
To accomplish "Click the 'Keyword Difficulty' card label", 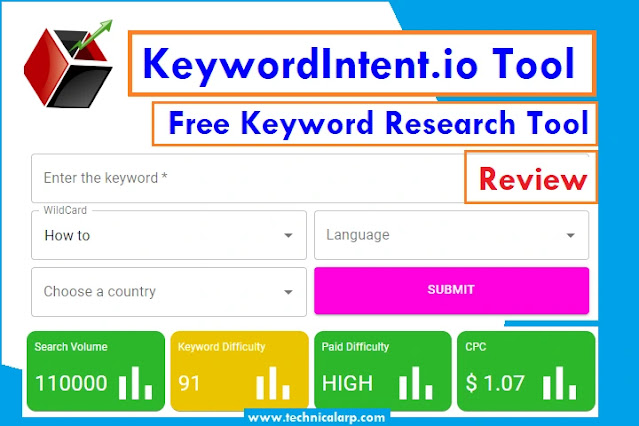I will (x=222, y=347).
